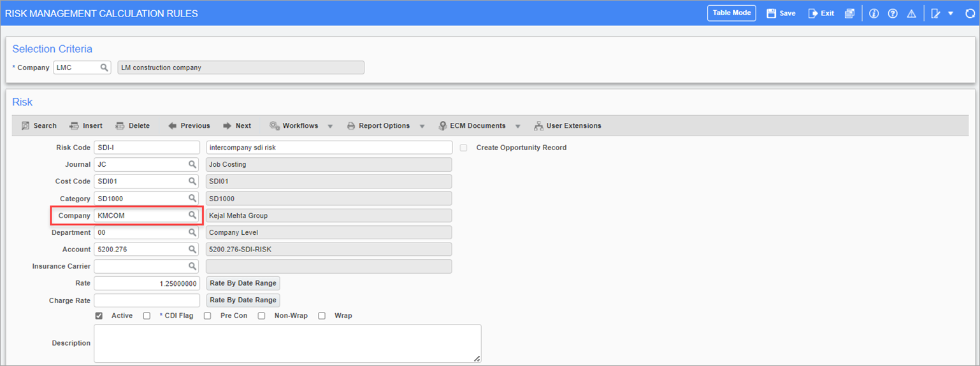Open the Journal lookup magnifier
The image size is (980, 366).
[x=192, y=164]
